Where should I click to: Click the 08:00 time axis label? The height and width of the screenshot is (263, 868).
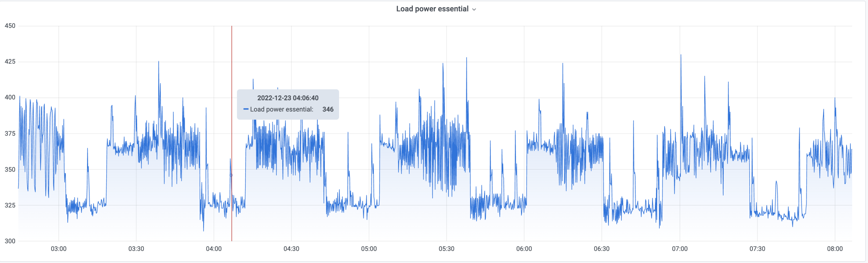tap(835, 249)
